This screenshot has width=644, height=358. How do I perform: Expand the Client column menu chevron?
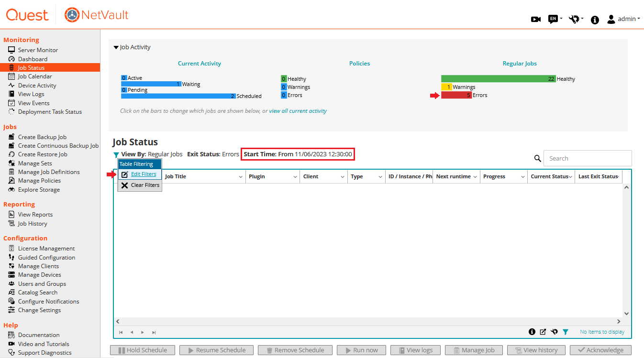click(x=343, y=177)
